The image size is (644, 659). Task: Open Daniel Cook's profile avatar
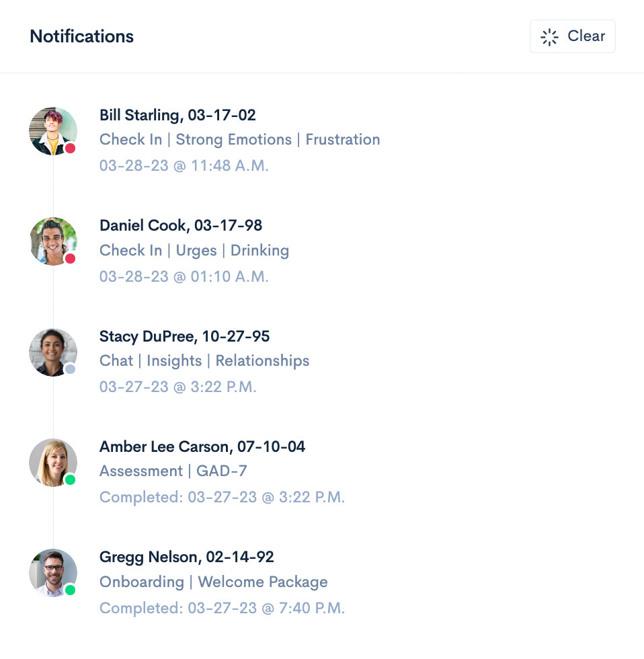click(x=52, y=241)
